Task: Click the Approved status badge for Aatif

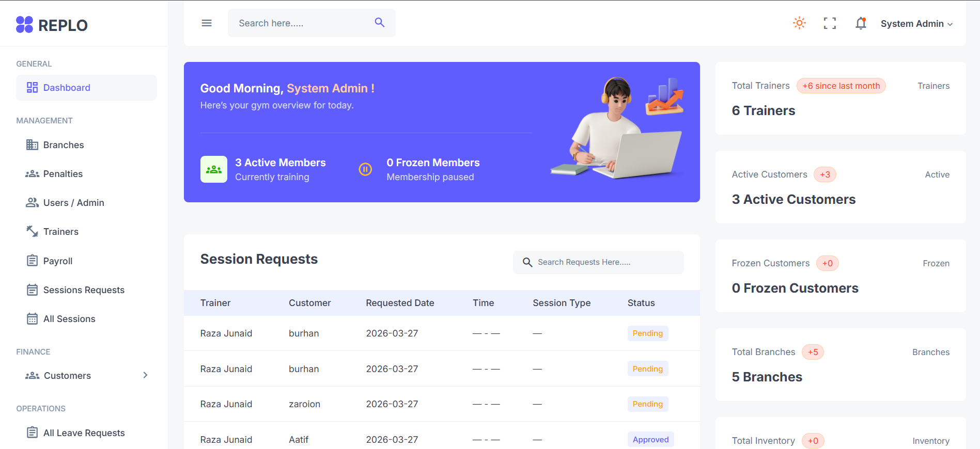Action: [x=650, y=440]
